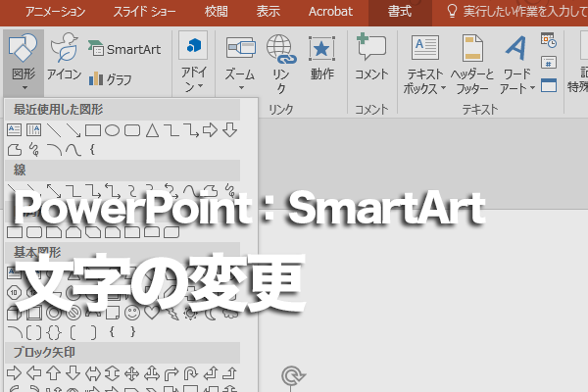
Task: Pick vertical text box in recent shapes
Action: point(33,130)
